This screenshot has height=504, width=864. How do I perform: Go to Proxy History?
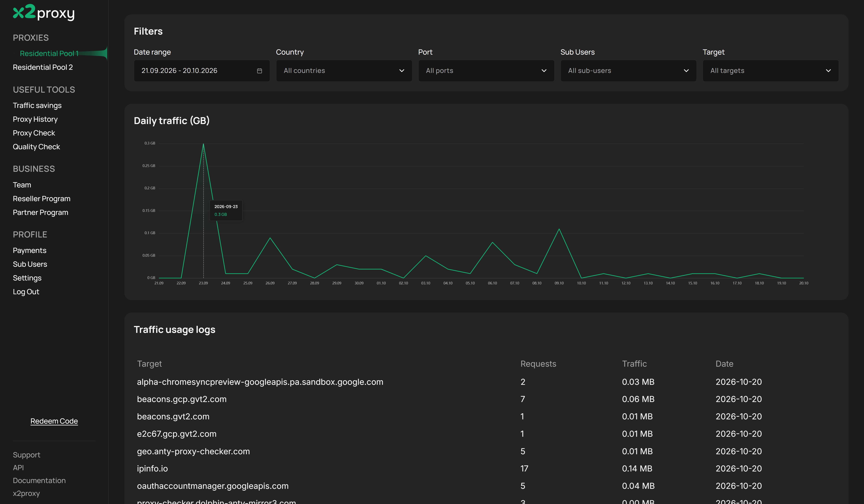coord(35,119)
